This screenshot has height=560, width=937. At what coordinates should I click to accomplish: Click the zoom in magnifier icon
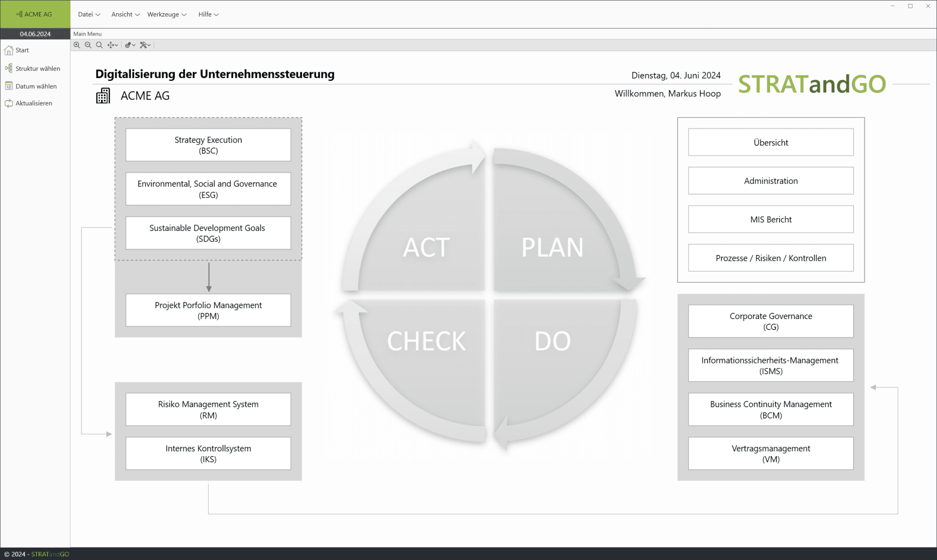[77, 45]
